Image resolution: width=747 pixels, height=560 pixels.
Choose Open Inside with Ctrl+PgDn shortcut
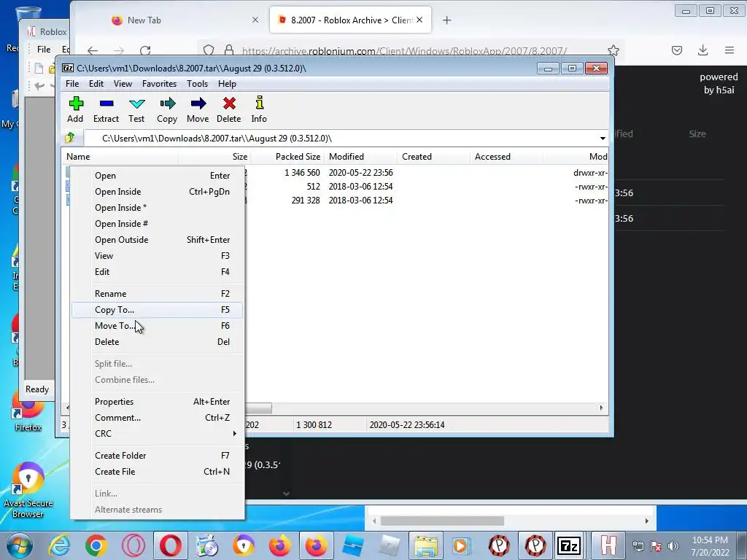click(158, 192)
